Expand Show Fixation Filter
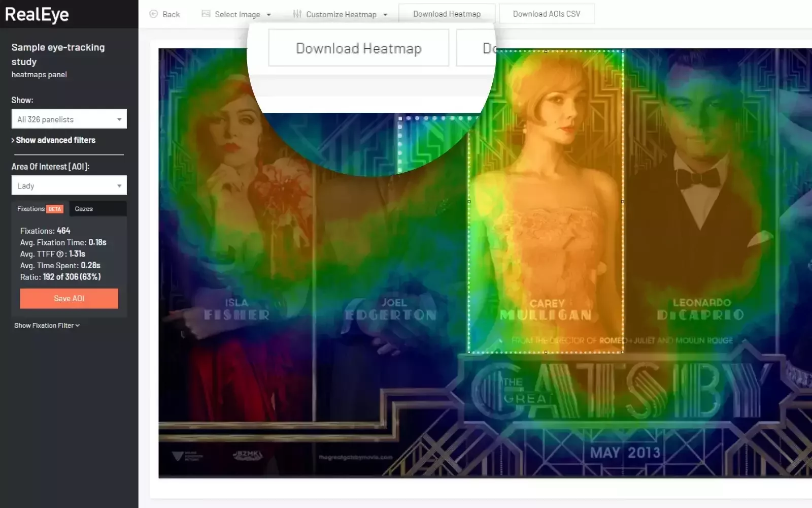The width and height of the screenshot is (812, 508). [x=47, y=326]
